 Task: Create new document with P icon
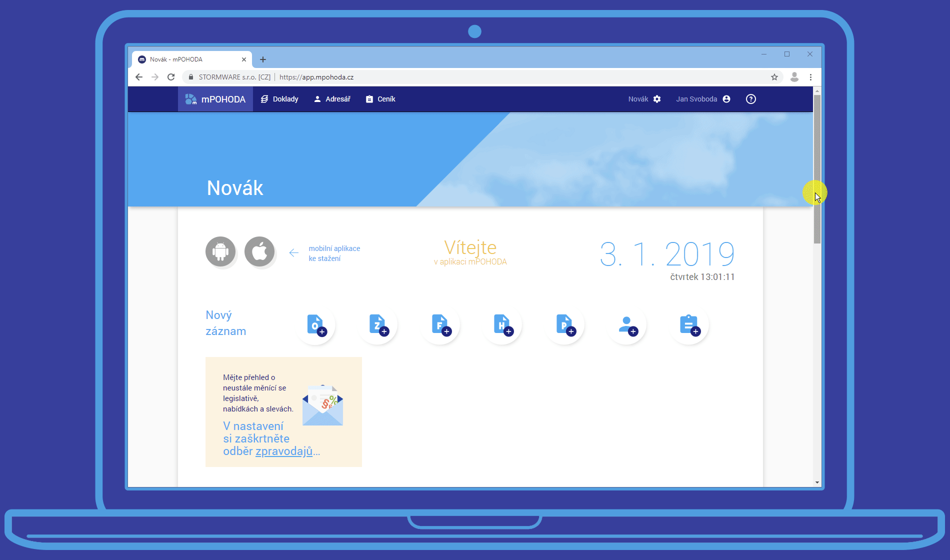(565, 325)
